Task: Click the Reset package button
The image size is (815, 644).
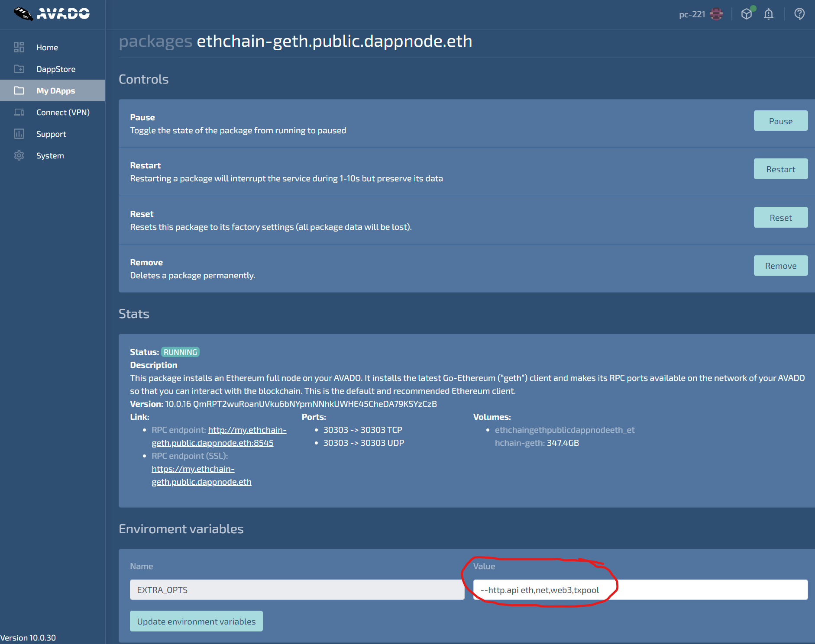Action: point(780,218)
